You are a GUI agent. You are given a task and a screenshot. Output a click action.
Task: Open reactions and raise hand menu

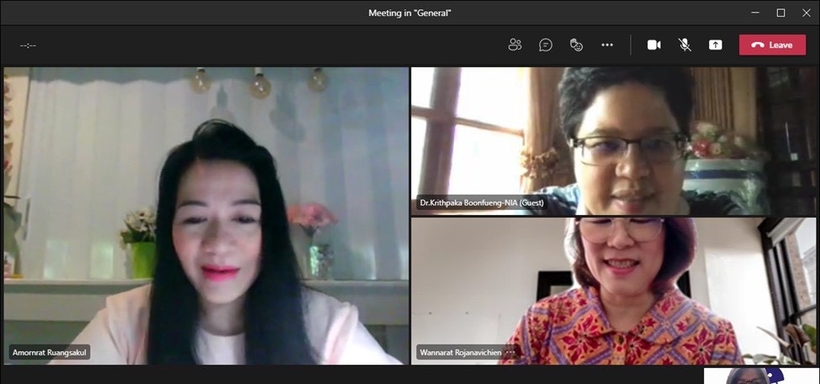pos(576,45)
